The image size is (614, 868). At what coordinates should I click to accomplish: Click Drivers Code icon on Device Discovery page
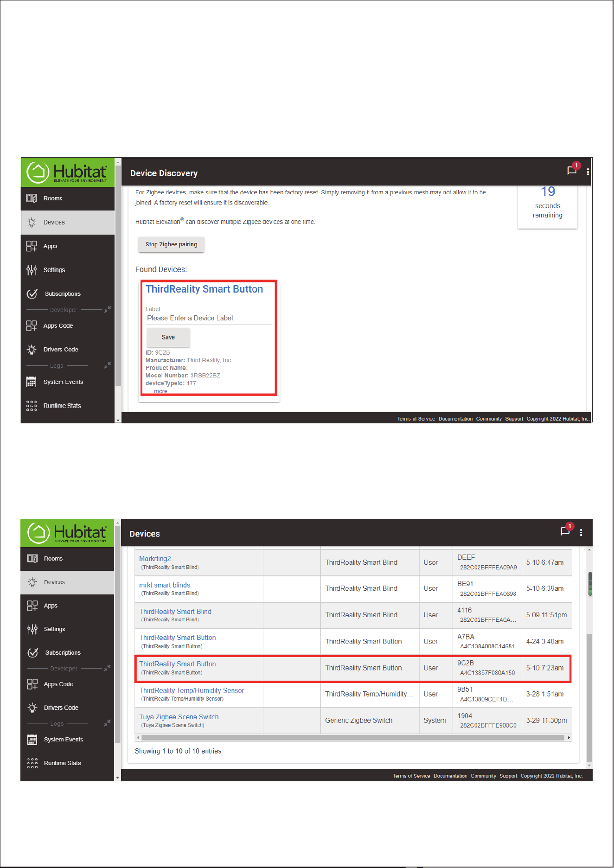tap(32, 350)
